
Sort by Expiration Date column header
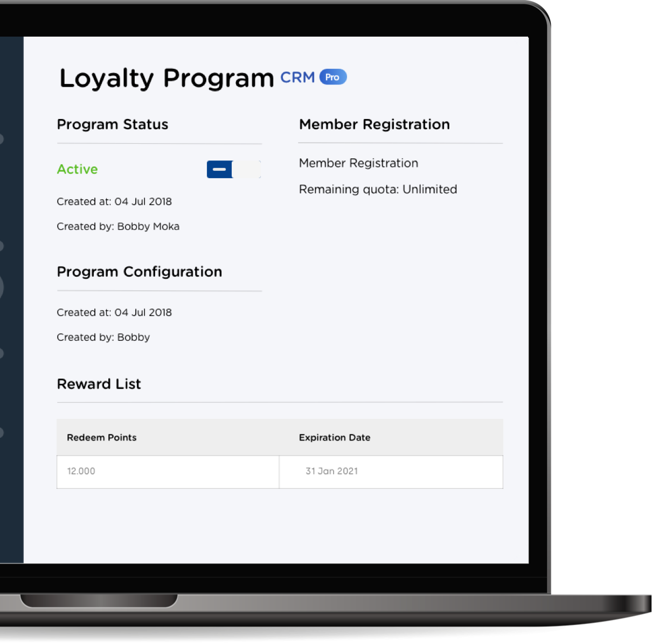click(x=335, y=438)
